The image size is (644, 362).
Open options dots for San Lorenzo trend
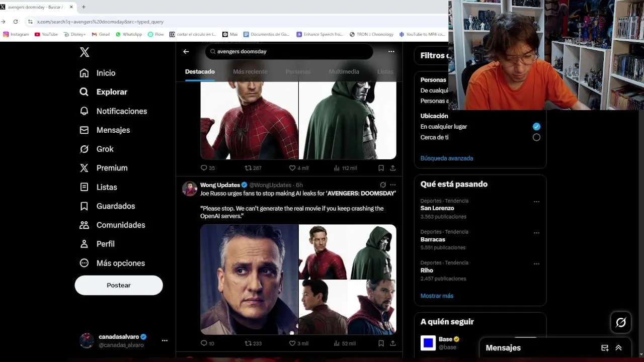[536, 202]
